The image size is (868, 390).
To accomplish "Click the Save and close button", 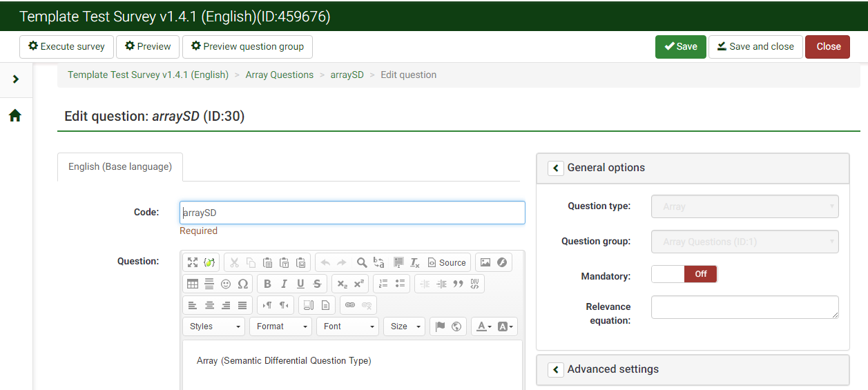I will click(x=755, y=47).
